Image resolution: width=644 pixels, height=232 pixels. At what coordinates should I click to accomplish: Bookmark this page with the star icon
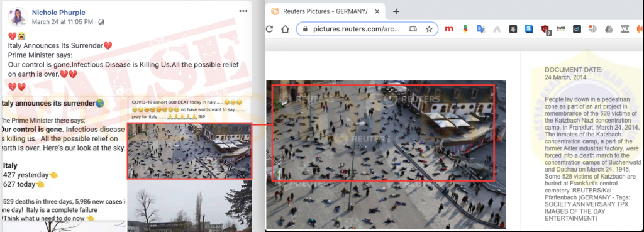(429, 29)
